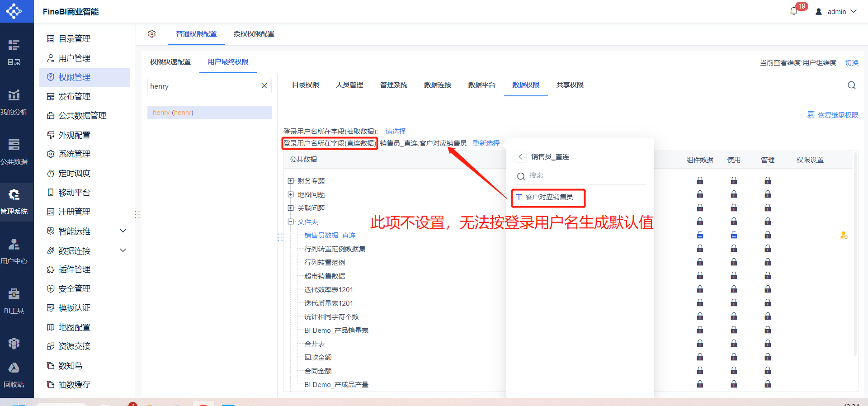868x406 pixels.
Task: Open 管理系统 in the left navigation bar
Action: [14, 202]
